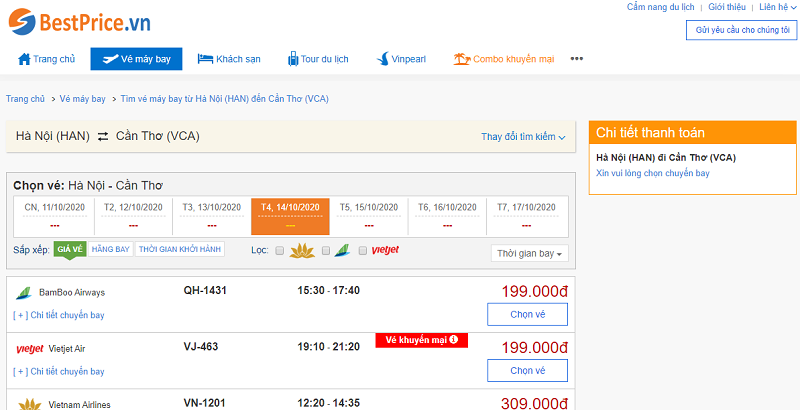This screenshot has width=800, height=410.
Task: Click the Vietnam Airlines lotus filter logo
Action: 302,250
